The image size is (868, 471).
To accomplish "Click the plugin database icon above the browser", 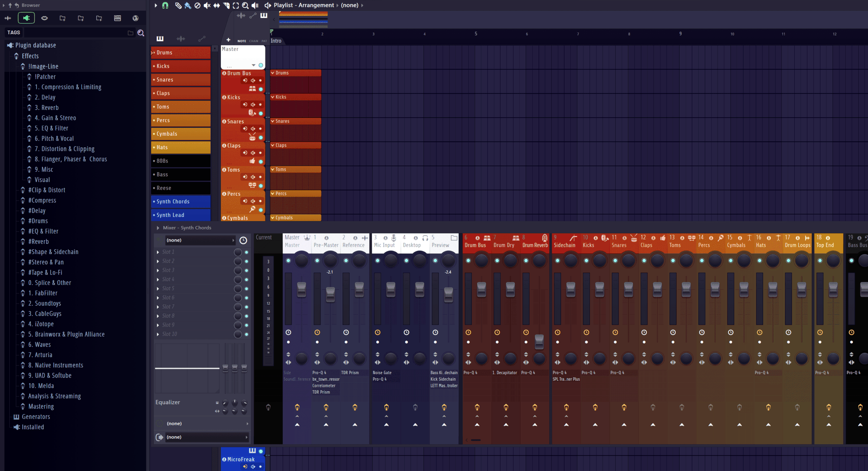I will click(26, 18).
